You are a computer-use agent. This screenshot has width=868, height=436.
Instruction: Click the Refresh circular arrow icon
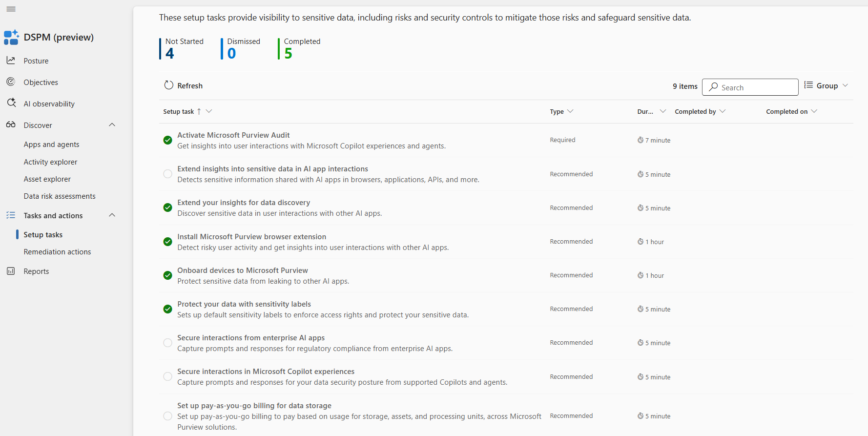[168, 85]
